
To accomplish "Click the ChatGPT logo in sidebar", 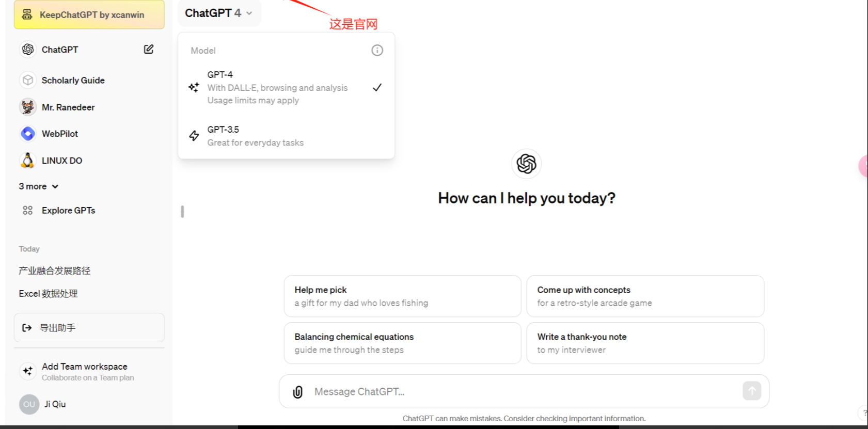I will (28, 50).
